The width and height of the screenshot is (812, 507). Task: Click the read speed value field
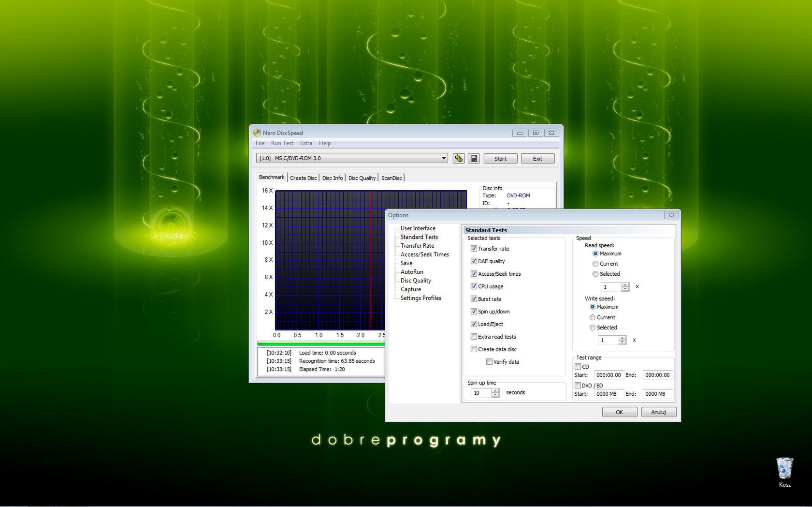click(611, 287)
